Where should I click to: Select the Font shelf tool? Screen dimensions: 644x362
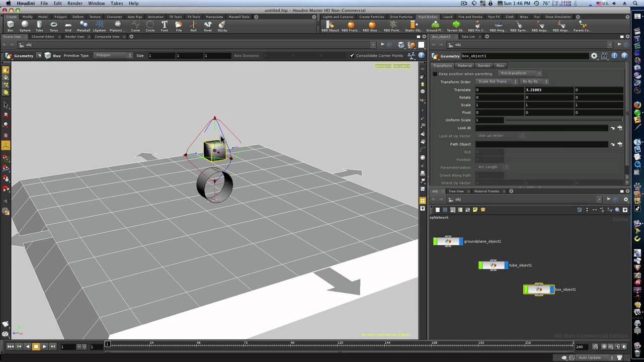(164, 26)
